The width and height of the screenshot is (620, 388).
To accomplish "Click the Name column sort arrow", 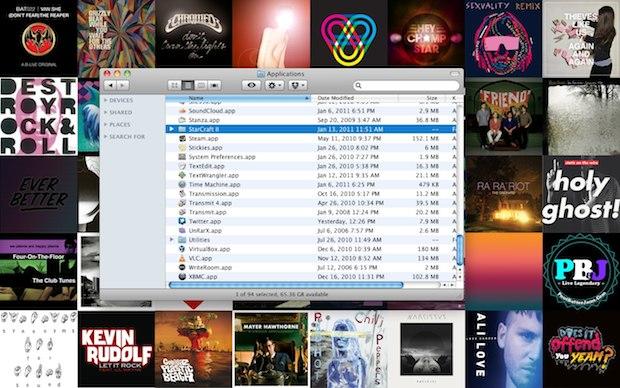I will (306, 98).
